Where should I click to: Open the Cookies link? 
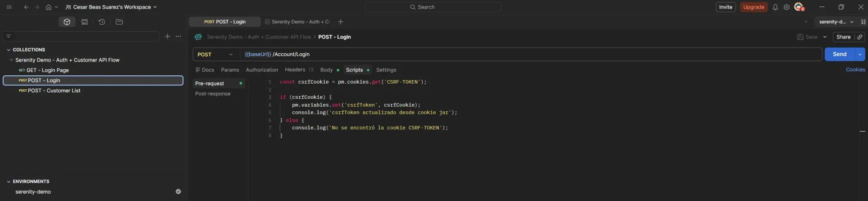(x=855, y=69)
